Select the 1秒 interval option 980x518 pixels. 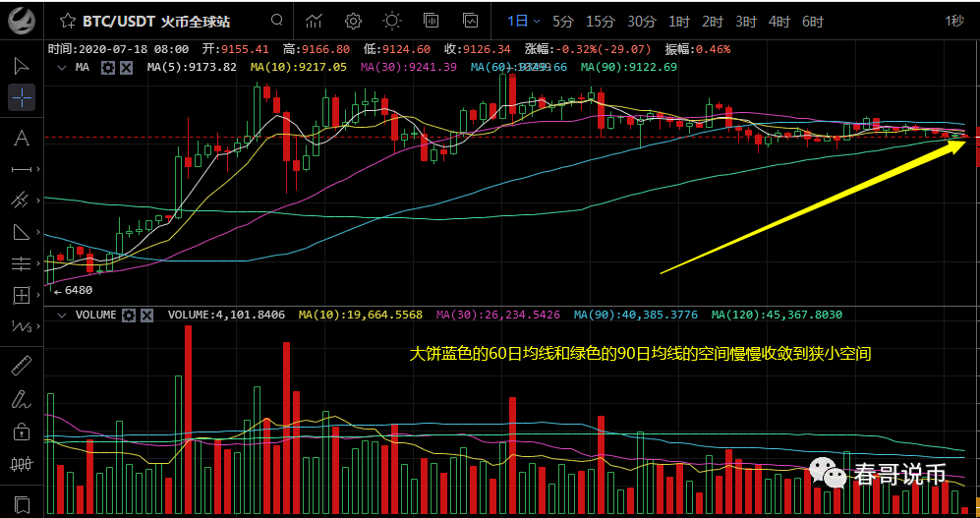pyautogui.click(x=953, y=21)
